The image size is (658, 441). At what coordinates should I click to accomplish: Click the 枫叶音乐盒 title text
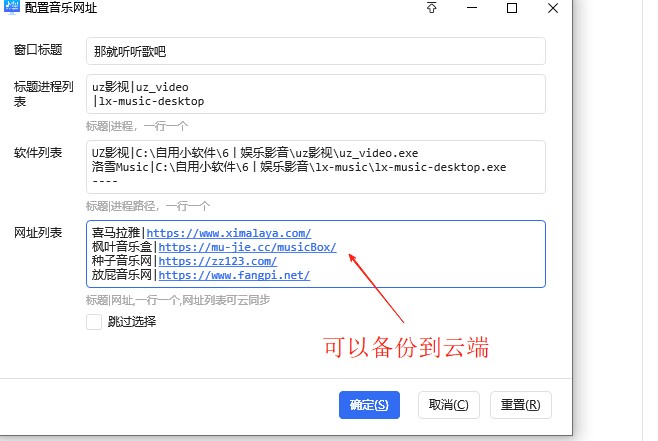[x=122, y=247]
